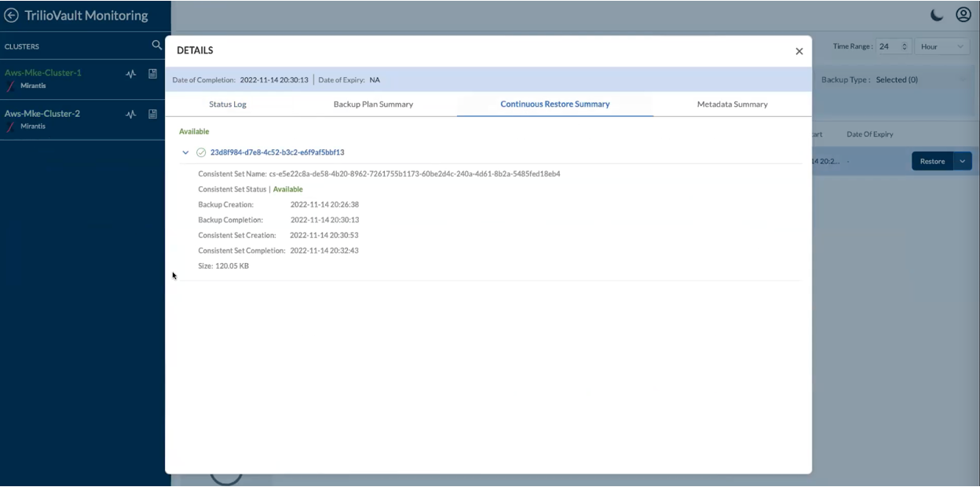980x487 pixels.
Task: Collapse the 23d8f984 consistent set entry
Action: [x=185, y=152]
